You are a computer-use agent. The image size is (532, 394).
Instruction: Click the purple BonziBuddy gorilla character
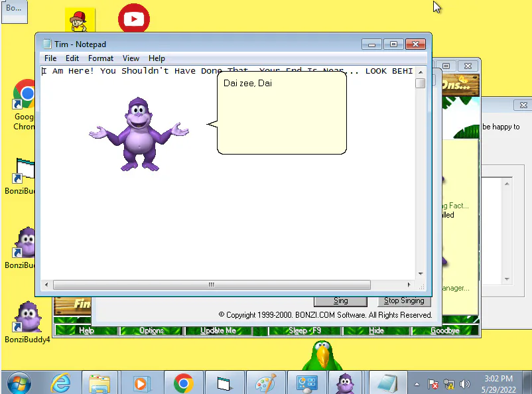pos(139,134)
